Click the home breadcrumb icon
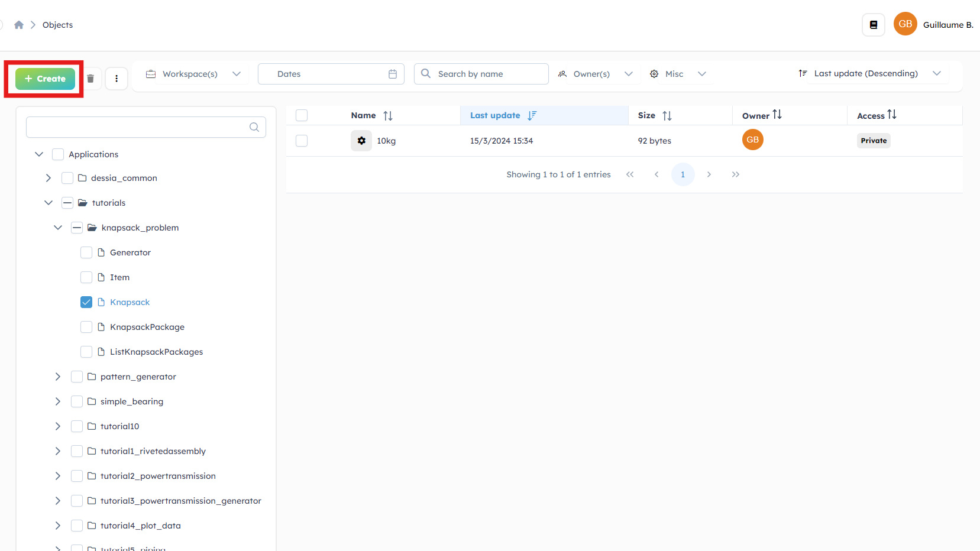Image resolution: width=980 pixels, height=551 pixels. point(19,25)
